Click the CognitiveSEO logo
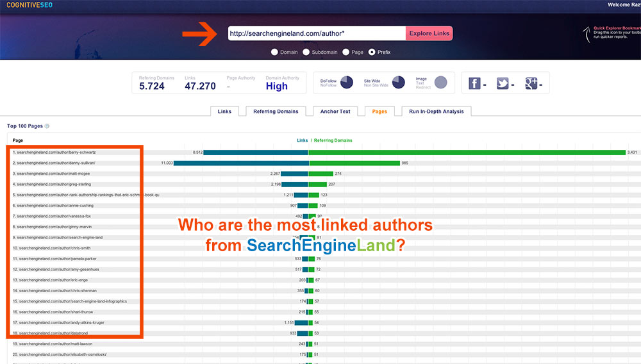Image resolution: width=641 pixels, height=364 pixels. point(29,5)
